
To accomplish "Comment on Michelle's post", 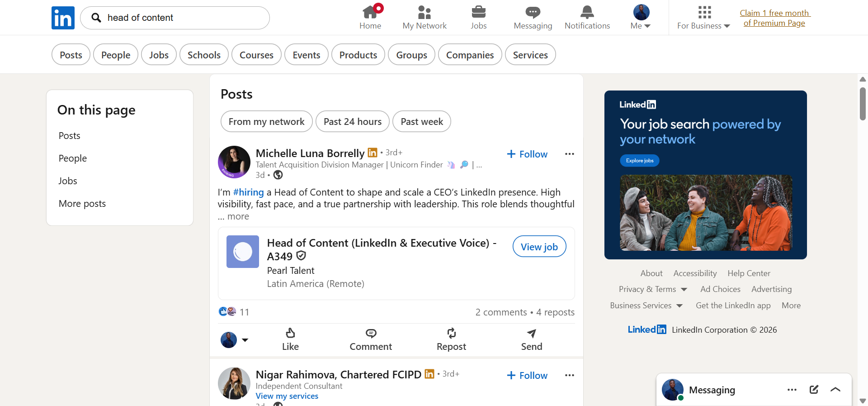I will click(x=371, y=340).
